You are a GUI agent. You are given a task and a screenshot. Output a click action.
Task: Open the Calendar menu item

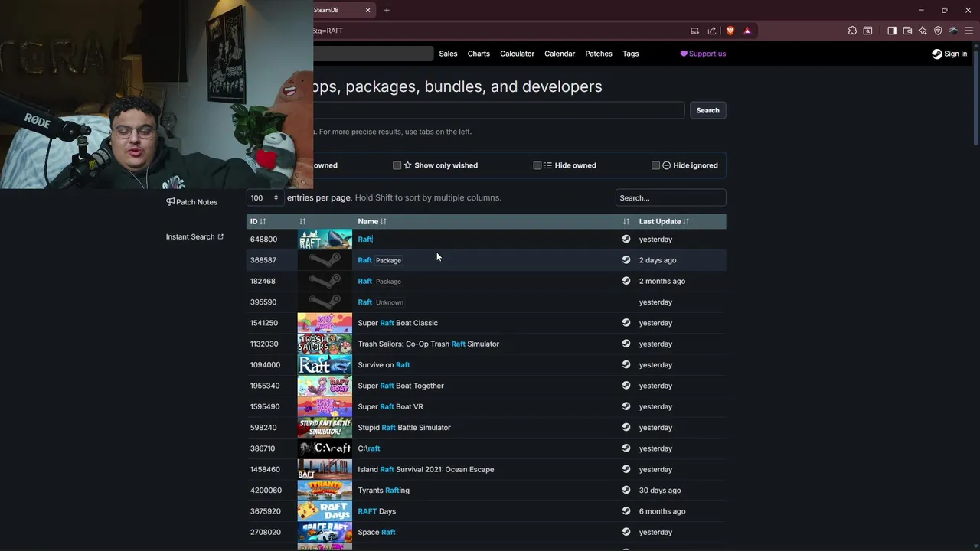point(560,54)
